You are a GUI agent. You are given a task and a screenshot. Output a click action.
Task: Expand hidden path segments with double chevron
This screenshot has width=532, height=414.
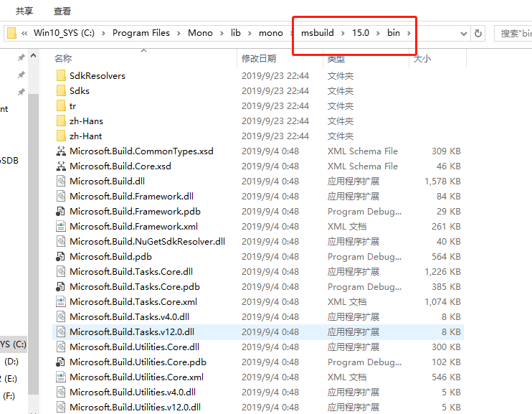click(x=24, y=33)
